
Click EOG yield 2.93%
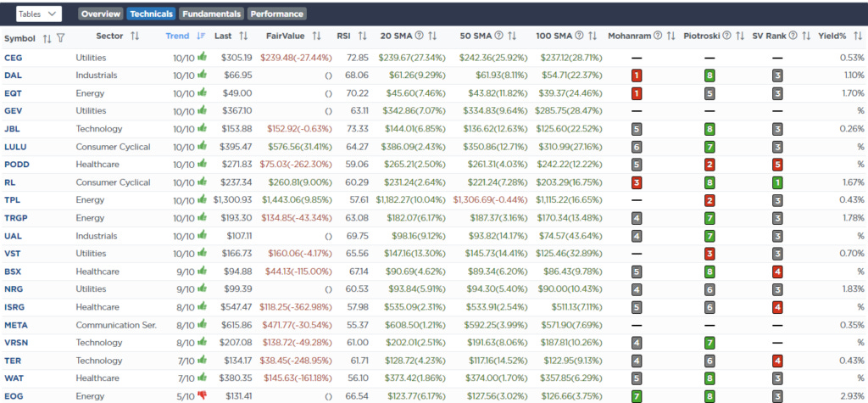[851, 396]
